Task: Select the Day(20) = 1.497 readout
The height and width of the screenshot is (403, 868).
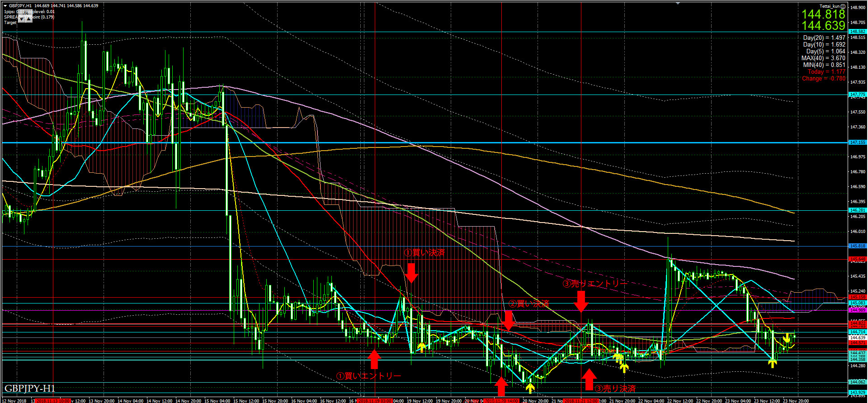Action: (x=824, y=38)
